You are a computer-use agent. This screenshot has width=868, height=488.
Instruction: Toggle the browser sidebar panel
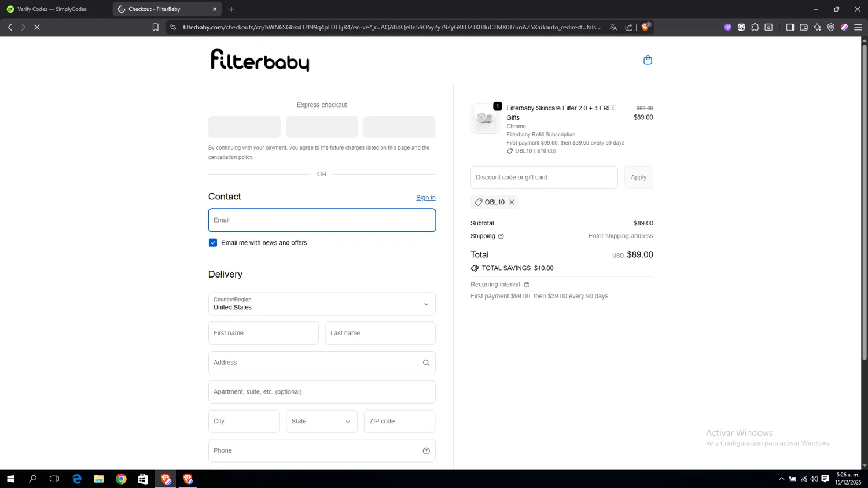[790, 27]
